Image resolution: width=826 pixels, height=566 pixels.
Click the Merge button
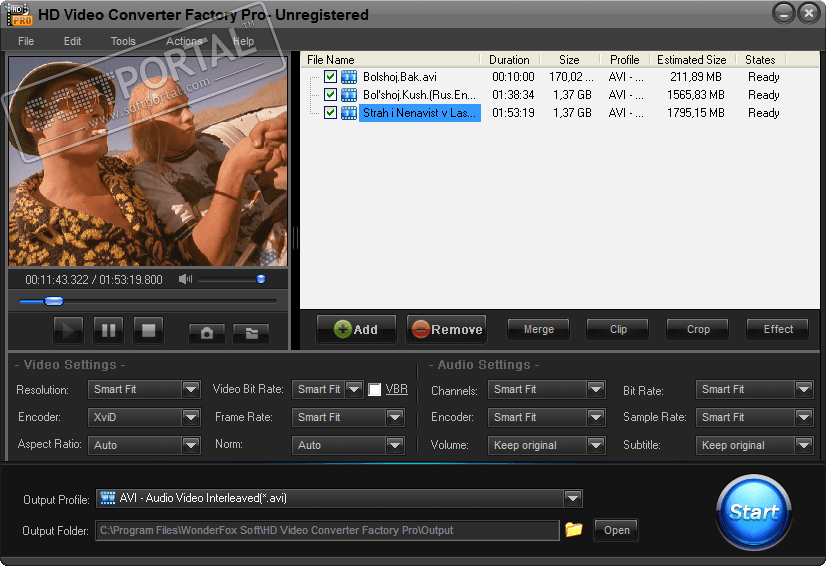[538, 329]
